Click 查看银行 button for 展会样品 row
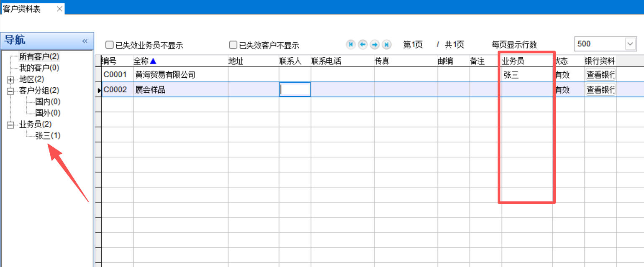This screenshot has width=644, height=267. coord(600,89)
